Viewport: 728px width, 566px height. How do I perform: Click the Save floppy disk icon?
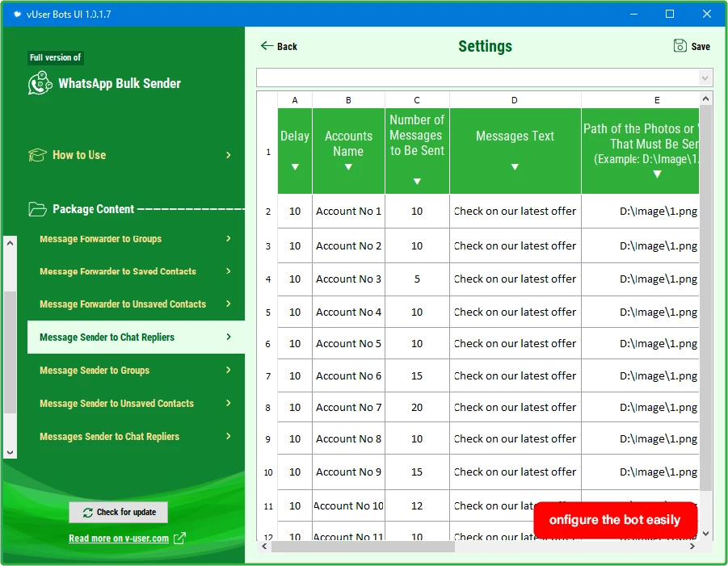[x=680, y=45]
